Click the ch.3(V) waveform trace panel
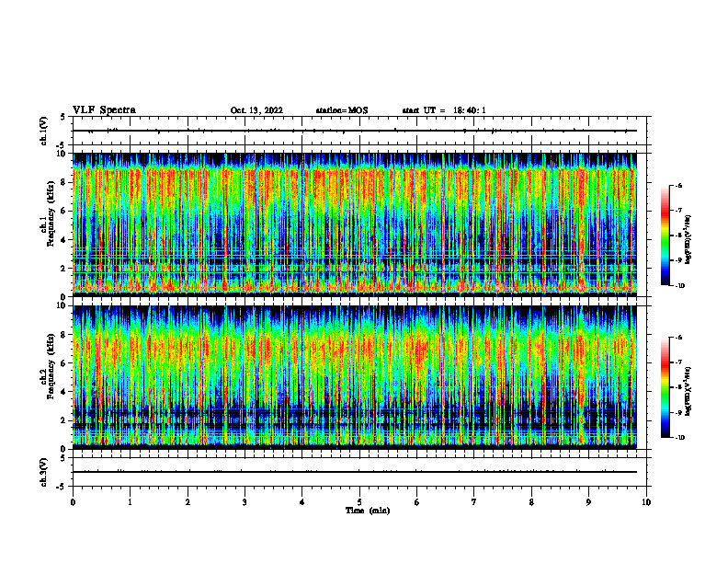 [x=361, y=472]
